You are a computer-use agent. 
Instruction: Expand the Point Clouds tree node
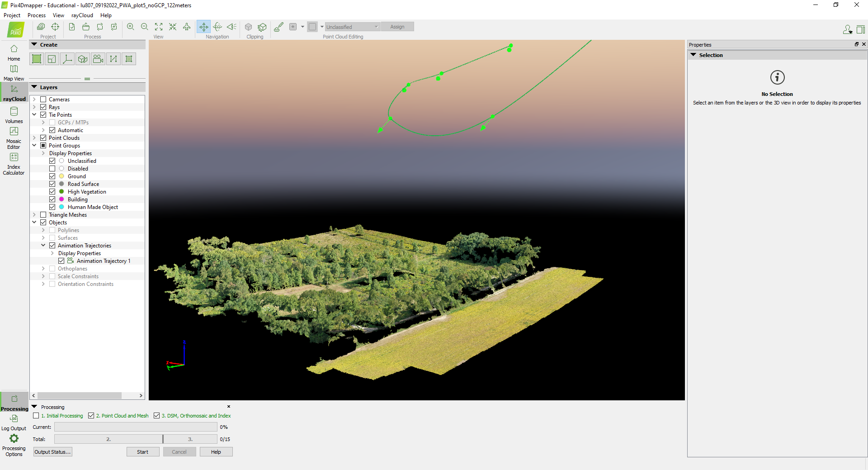coord(34,138)
